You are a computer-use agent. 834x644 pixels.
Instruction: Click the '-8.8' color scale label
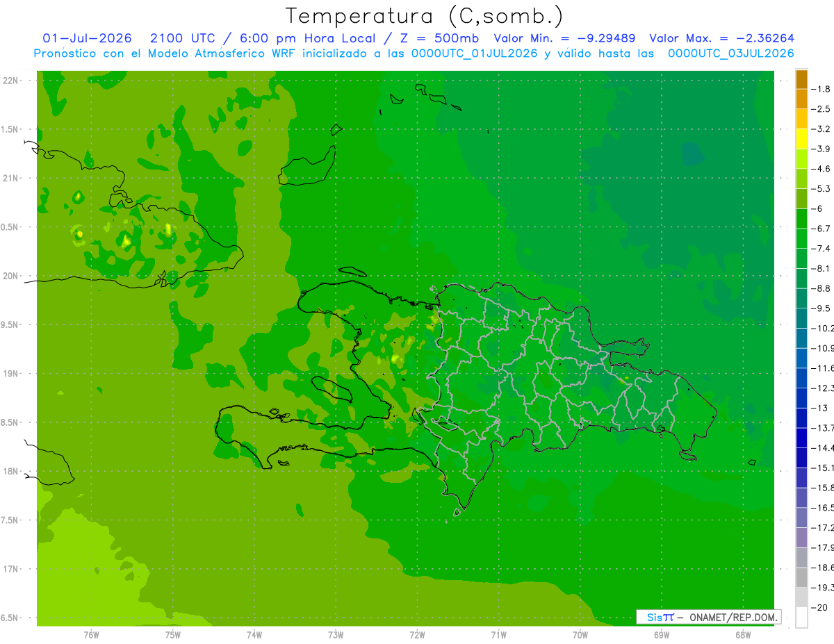(821, 288)
